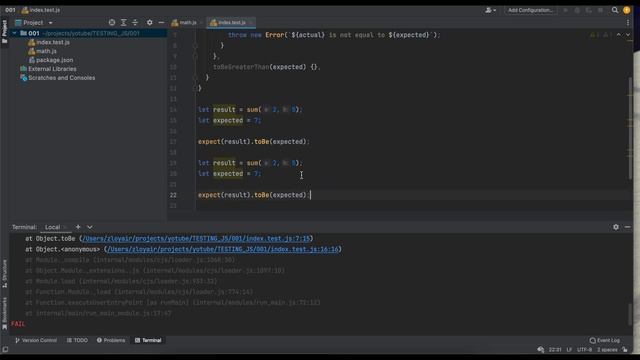Hide the Terminal panel with minus icon

628,227
